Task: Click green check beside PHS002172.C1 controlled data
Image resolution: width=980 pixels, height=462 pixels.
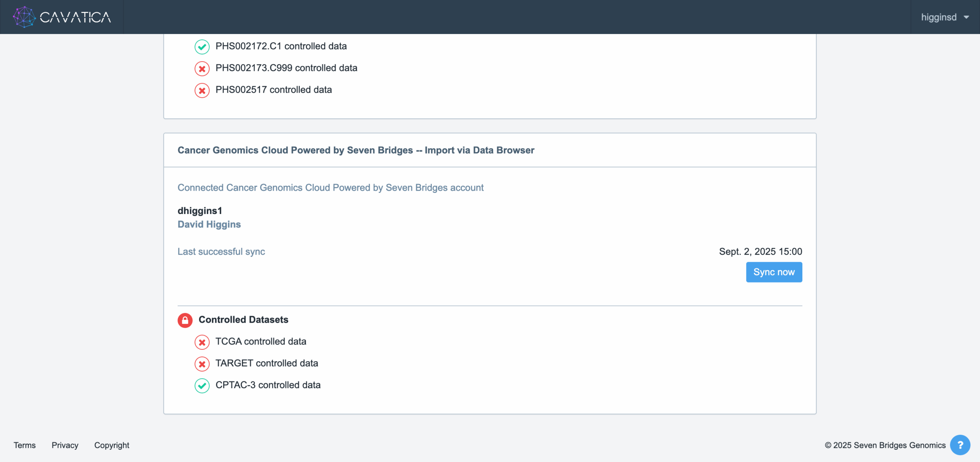Action: pyautogui.click(x=202, y=47)
